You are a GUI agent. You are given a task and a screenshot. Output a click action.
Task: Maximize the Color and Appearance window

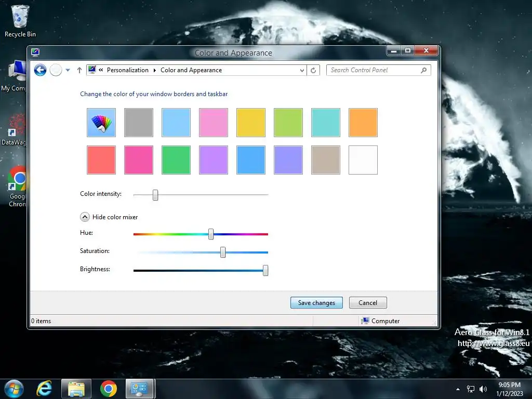(408, 50)
